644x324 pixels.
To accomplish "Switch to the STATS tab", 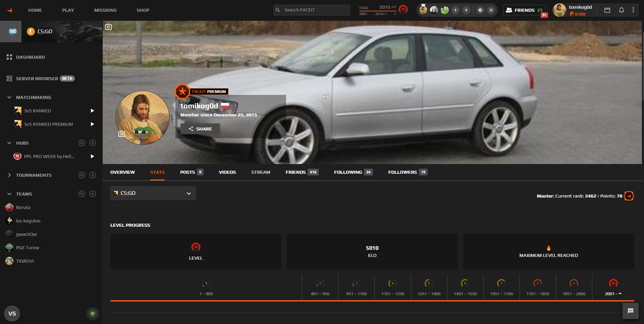I will coord(157,172).
